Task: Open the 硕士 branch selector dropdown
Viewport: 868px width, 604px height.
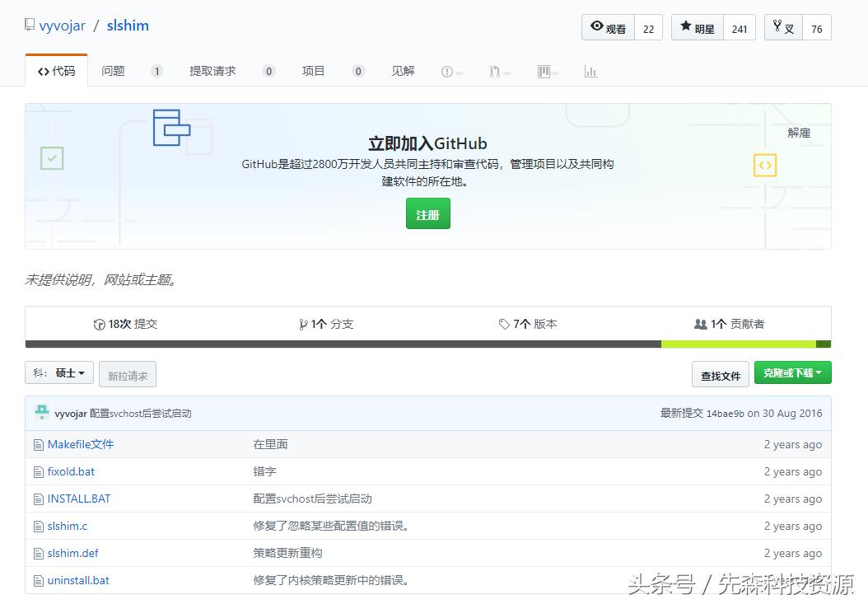Action: [x=58, y=372]
